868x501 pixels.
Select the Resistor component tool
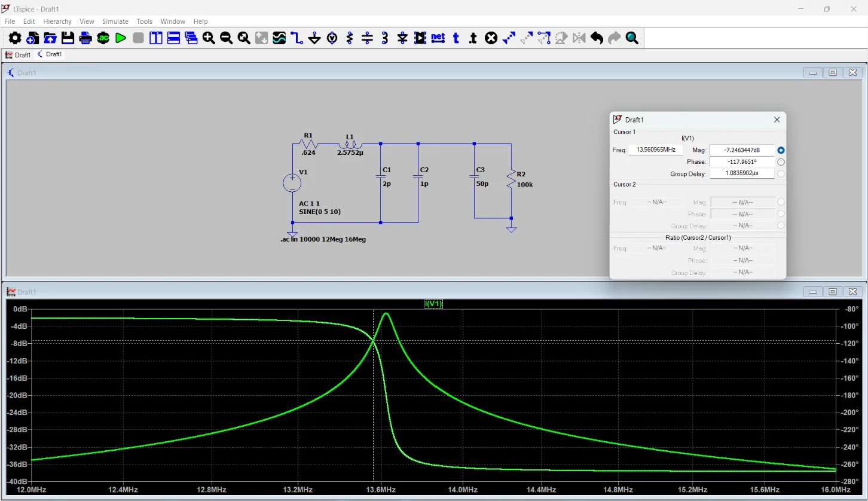click(350, 38)
